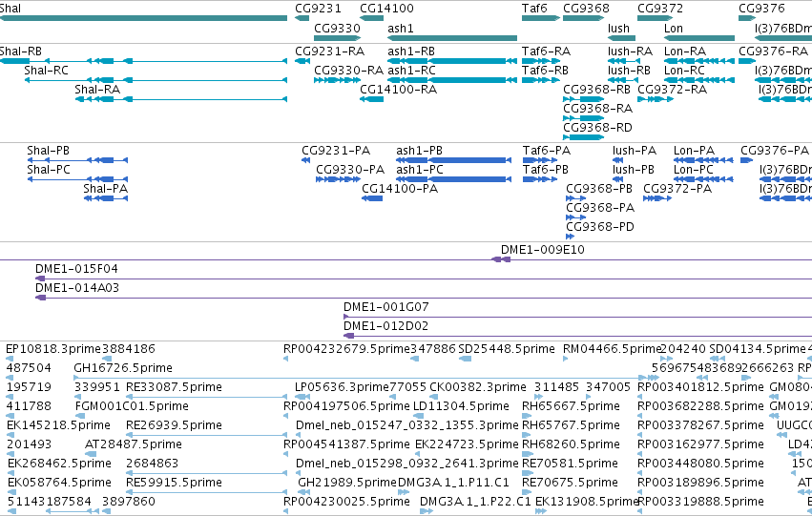Click transcript Shal-RC label
Viewport: 812px width, 516px height.
46,71
